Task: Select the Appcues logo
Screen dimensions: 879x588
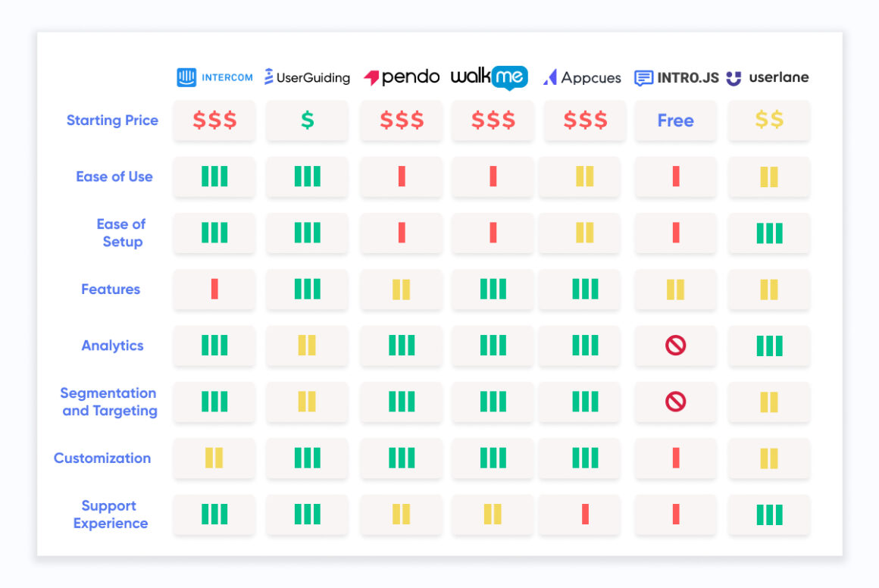Action: tap(582, 77)
